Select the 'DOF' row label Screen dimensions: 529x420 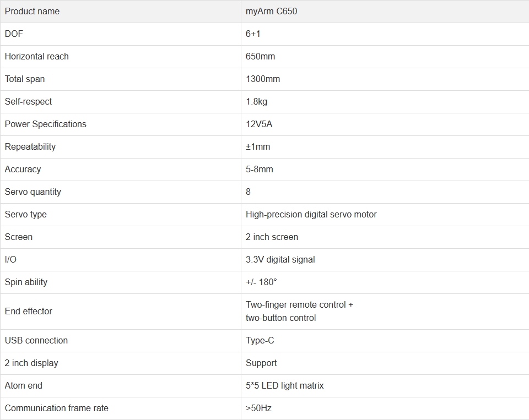14,34
